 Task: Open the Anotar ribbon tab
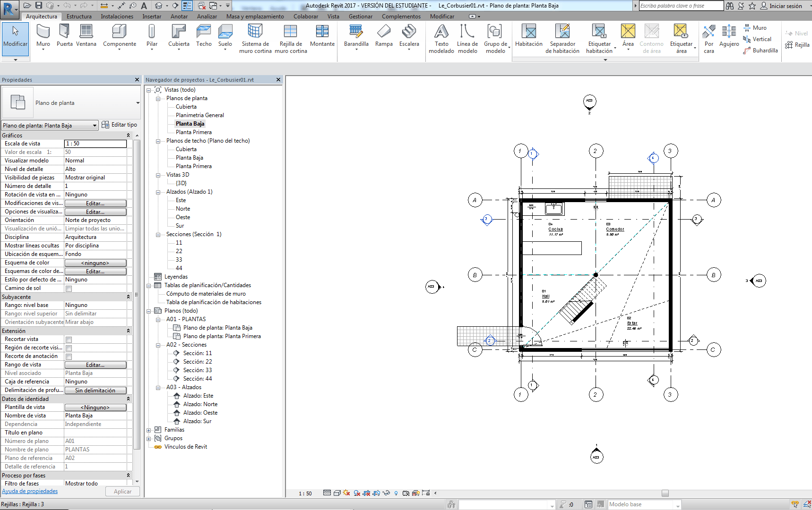179,17
